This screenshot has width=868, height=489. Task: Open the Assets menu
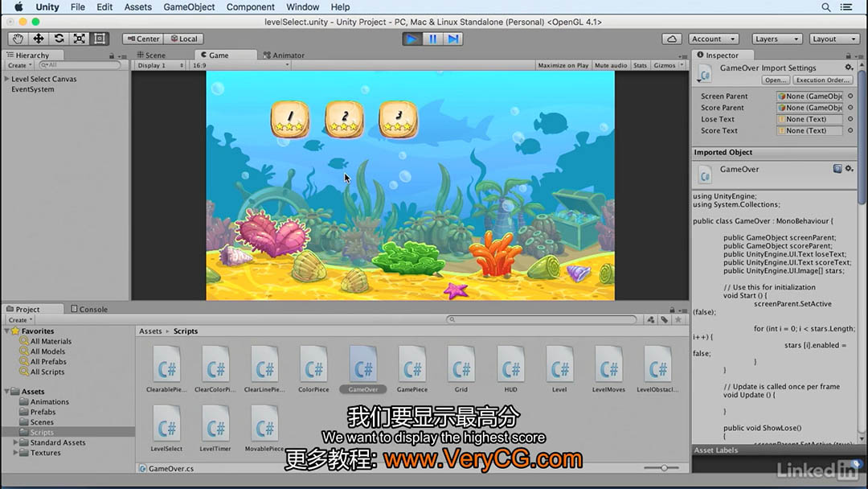click(x=138, y=7)
